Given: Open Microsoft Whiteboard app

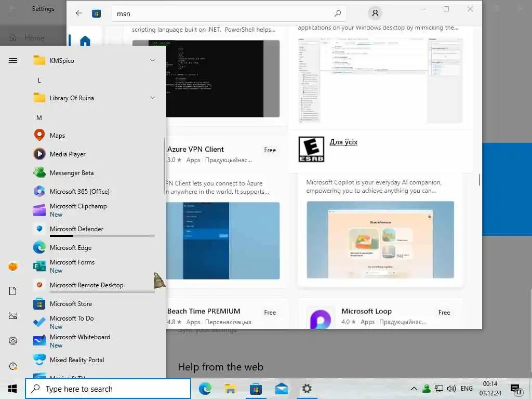Looking at the screenshot, I should coord(94,341).
